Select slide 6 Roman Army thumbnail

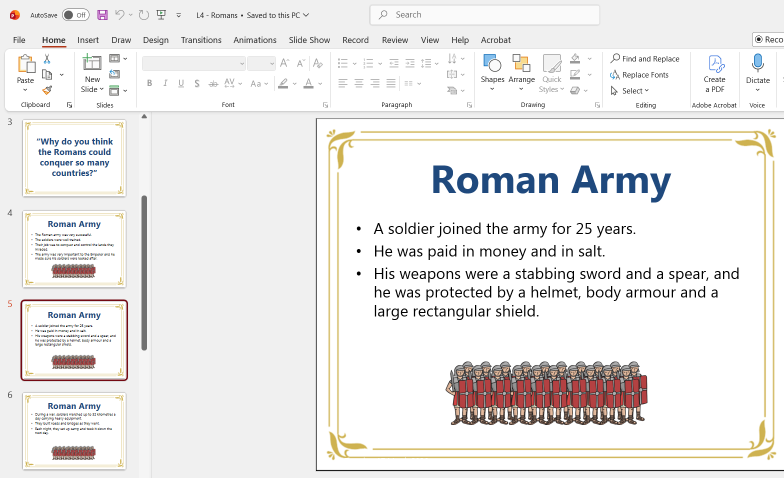coord(74,431)
